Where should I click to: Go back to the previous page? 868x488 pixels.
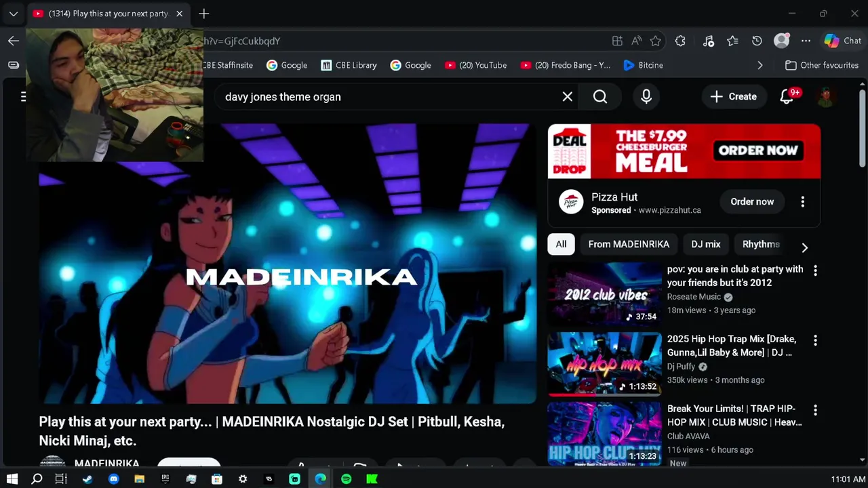14,41
